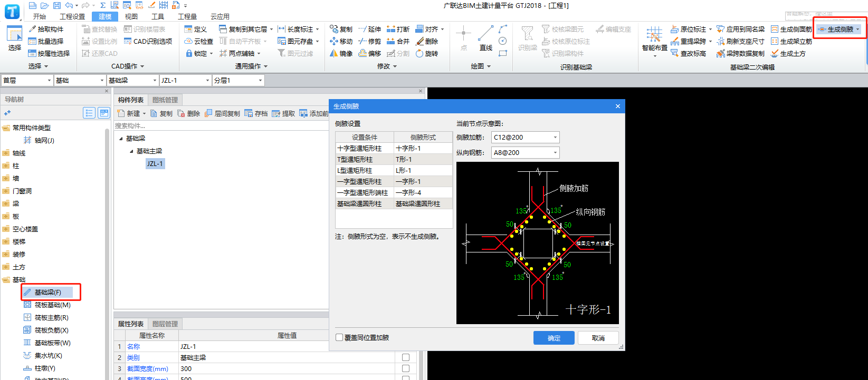868x380 pixels.
Task: Click 层间复制 in component list toolbar
Action: point(223,113)
